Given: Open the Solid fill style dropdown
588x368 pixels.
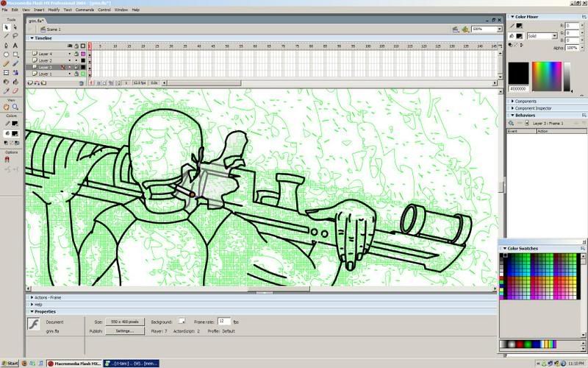Looking at the screenshot, I should (554, 36).
